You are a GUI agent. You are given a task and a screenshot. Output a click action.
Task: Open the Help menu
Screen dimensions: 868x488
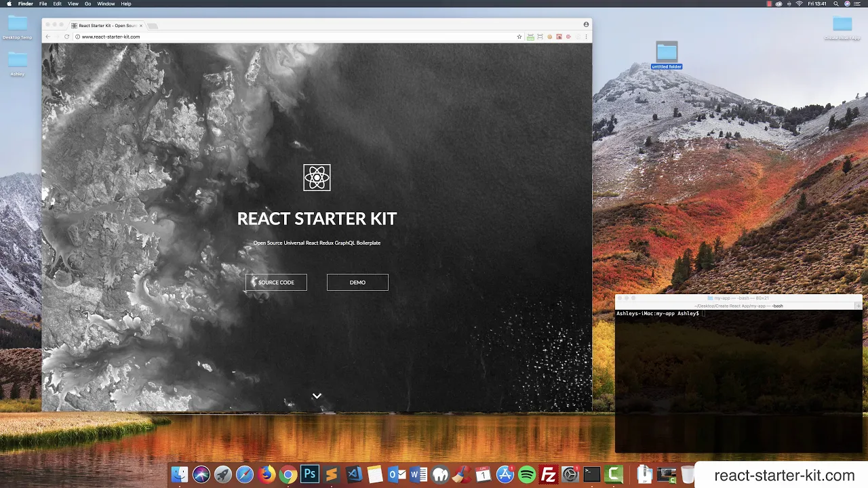126,4
